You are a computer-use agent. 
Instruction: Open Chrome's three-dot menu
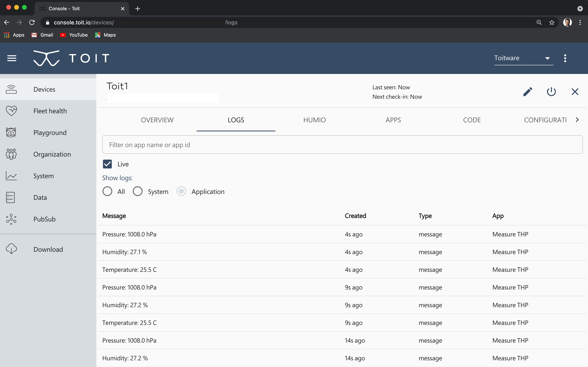tap(580, 22)
